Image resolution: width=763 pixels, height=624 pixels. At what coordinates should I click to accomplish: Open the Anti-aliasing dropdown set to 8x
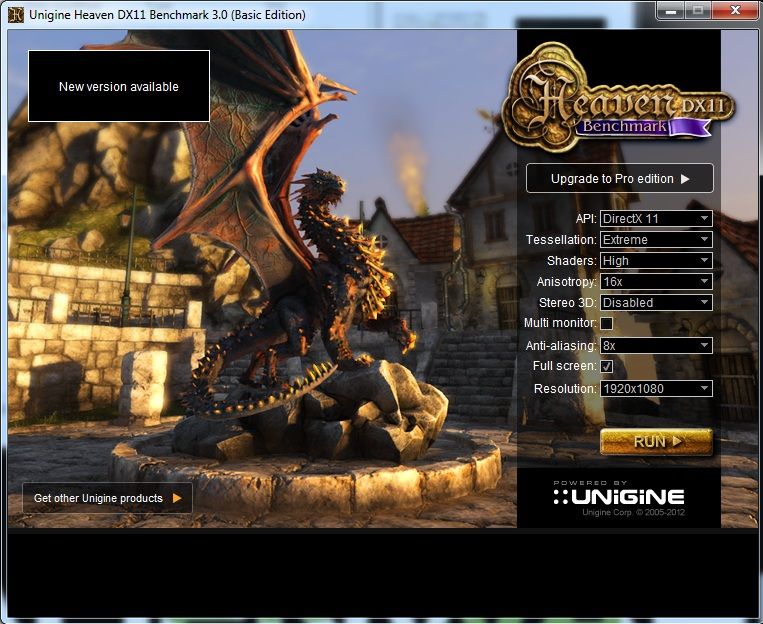pyautogui.click(x=656, y=345)
